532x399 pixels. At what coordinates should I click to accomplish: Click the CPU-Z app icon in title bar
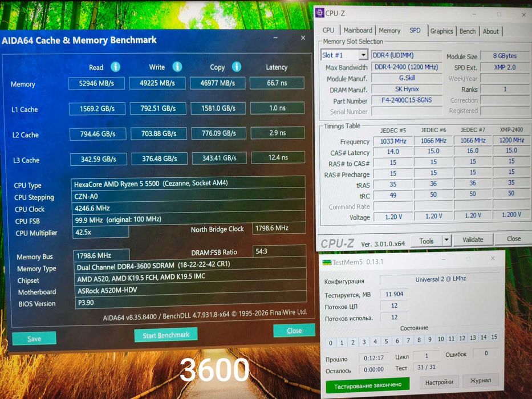pos(320,13)
